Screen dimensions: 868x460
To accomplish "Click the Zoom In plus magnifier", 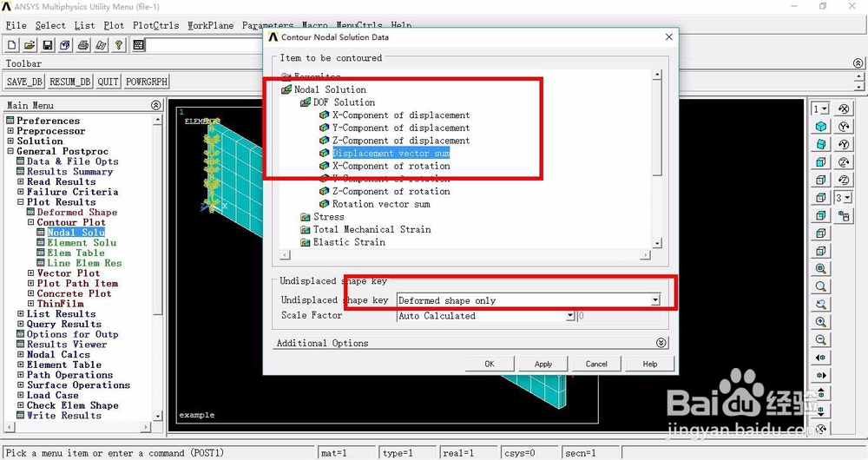I will pos(821,322).
